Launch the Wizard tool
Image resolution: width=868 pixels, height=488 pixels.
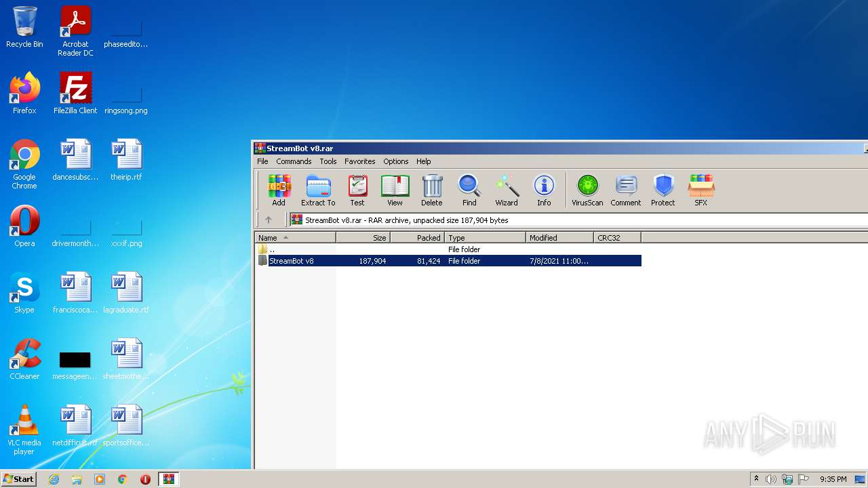507,190
